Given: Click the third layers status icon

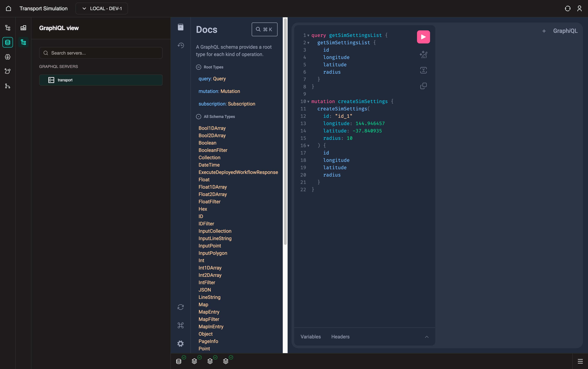Looking at the screenshot, I should [226, 361].
